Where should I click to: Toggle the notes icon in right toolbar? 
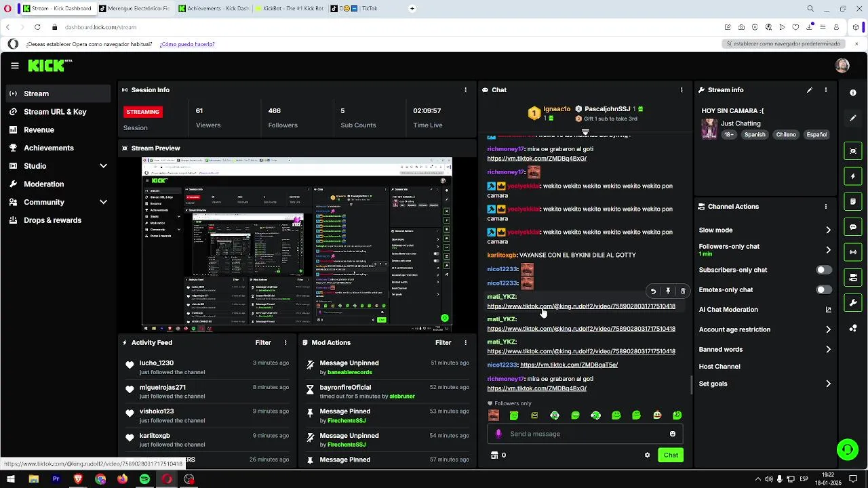(x=853, y=201)
